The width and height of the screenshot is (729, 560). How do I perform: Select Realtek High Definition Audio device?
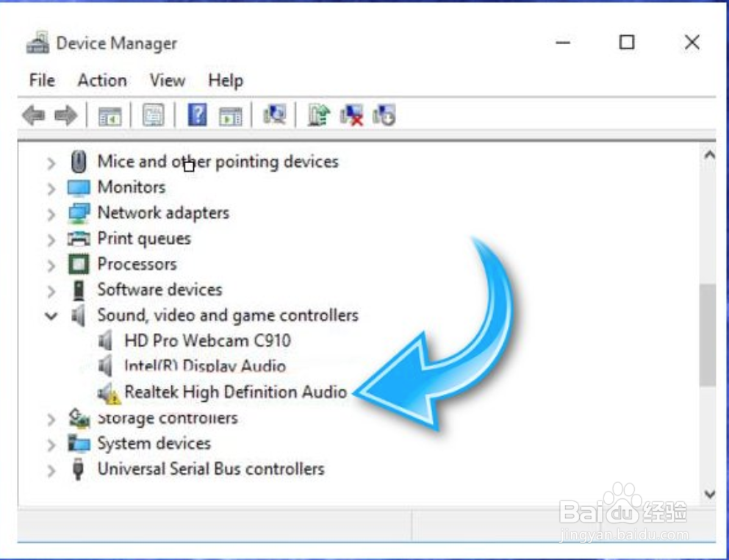[236, 392]
